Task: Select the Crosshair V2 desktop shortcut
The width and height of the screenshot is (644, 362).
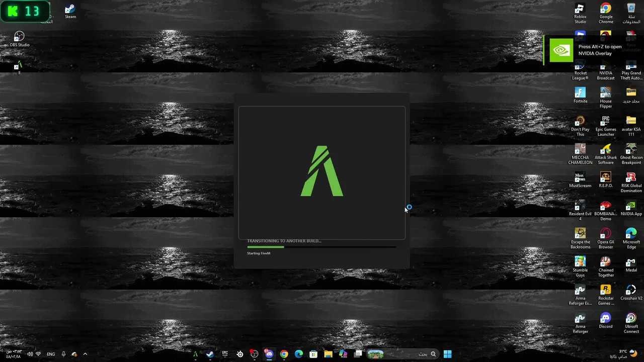Action: pyautogui.click(x=631, y=293)
